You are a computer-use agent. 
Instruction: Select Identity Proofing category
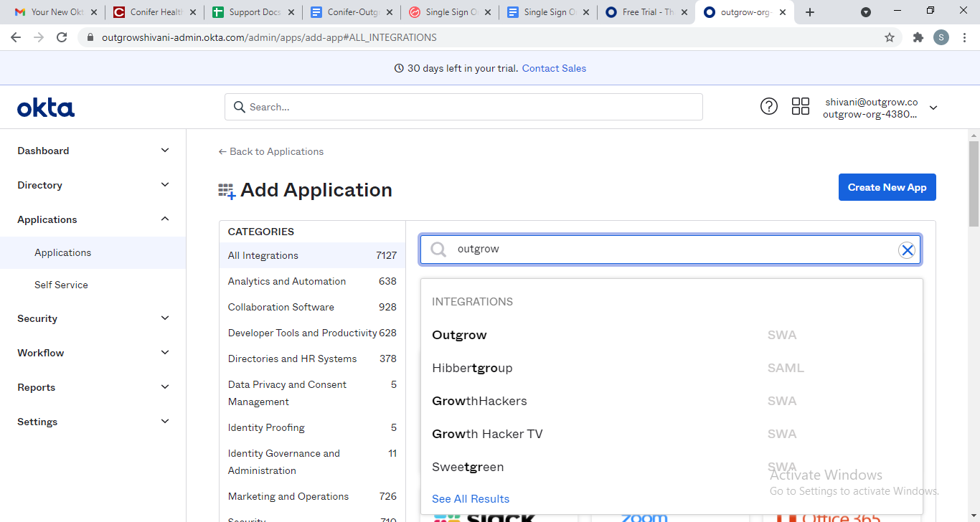click(312, 427)
